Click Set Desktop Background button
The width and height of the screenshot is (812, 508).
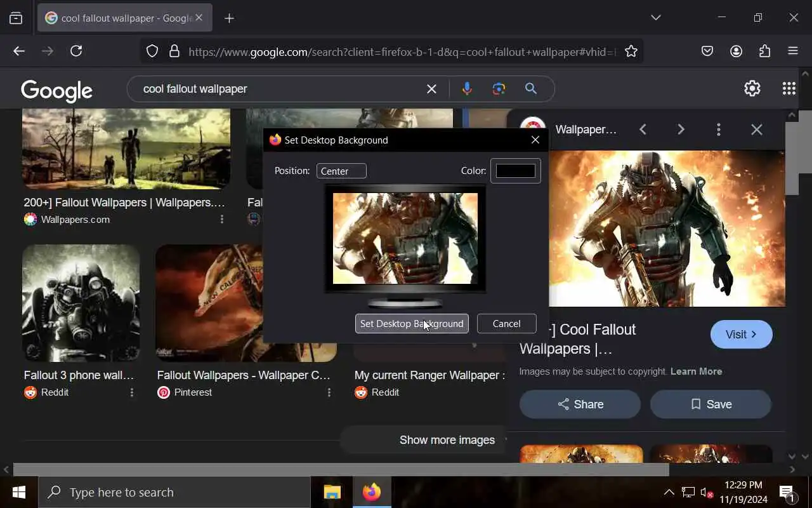[x=412, y=323]
